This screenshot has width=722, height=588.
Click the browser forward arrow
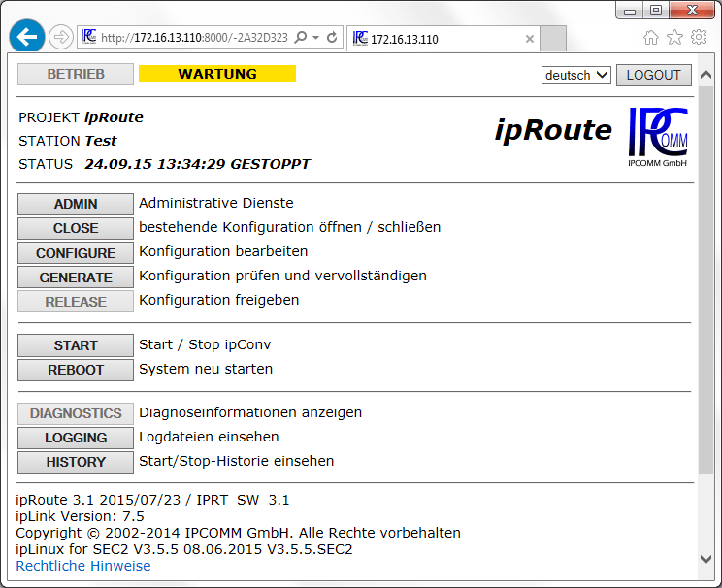(x=61, y=37)
